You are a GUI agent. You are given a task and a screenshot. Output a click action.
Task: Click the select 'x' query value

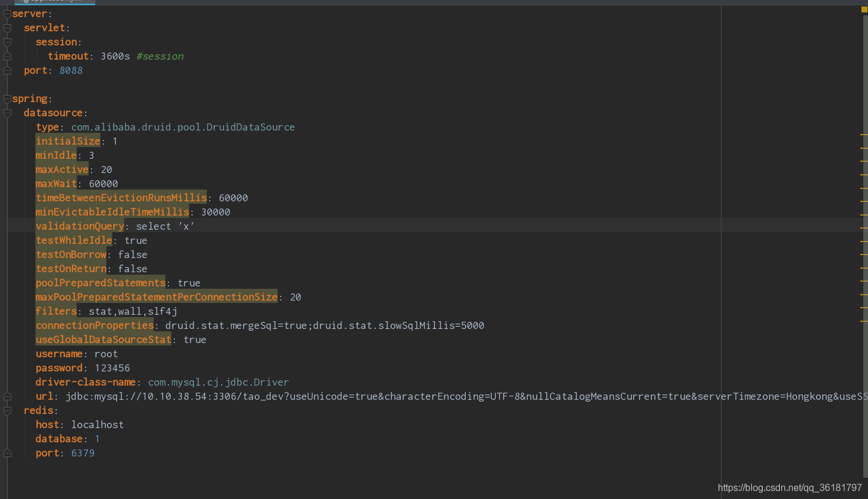[165, 226]
